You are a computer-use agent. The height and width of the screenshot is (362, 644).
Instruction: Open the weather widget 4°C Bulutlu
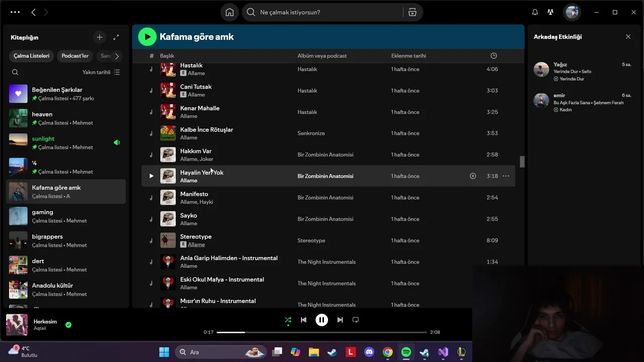tap(23, 351)
